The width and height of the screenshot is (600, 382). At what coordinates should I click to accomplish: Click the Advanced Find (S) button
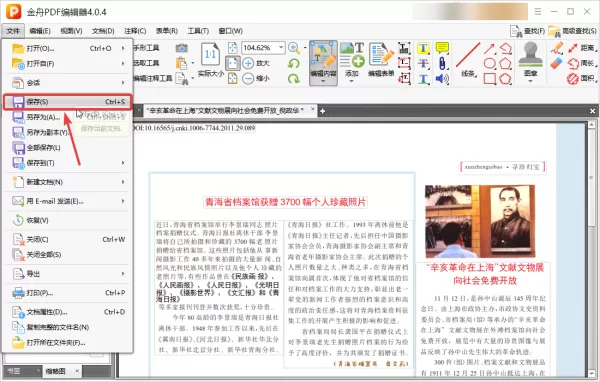coord(572,31)
